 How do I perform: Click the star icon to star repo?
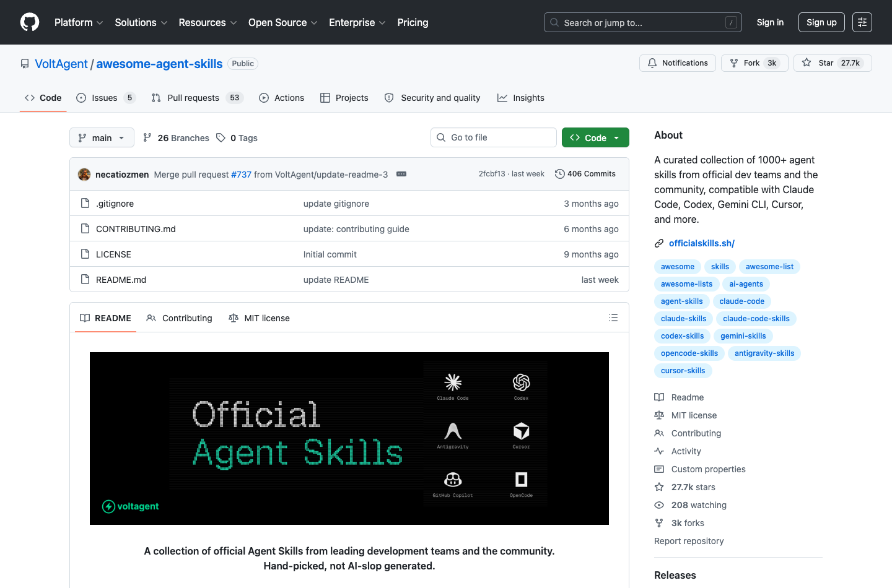click(x=807, y=63)
